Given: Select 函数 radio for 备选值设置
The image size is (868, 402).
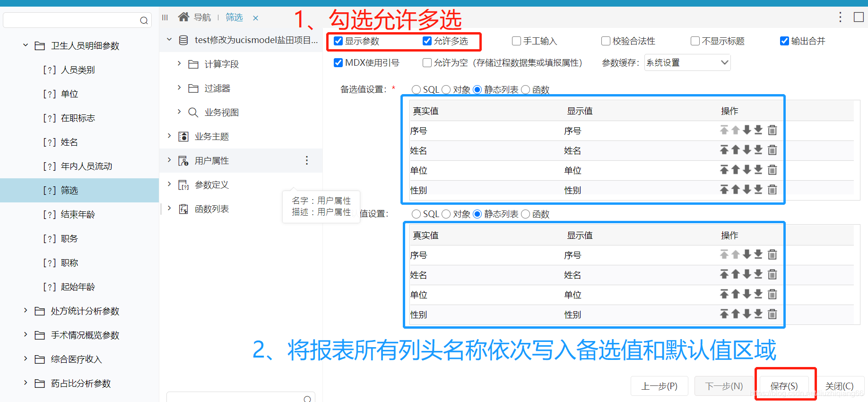Looking at the screenshot, I should point(525,89).
